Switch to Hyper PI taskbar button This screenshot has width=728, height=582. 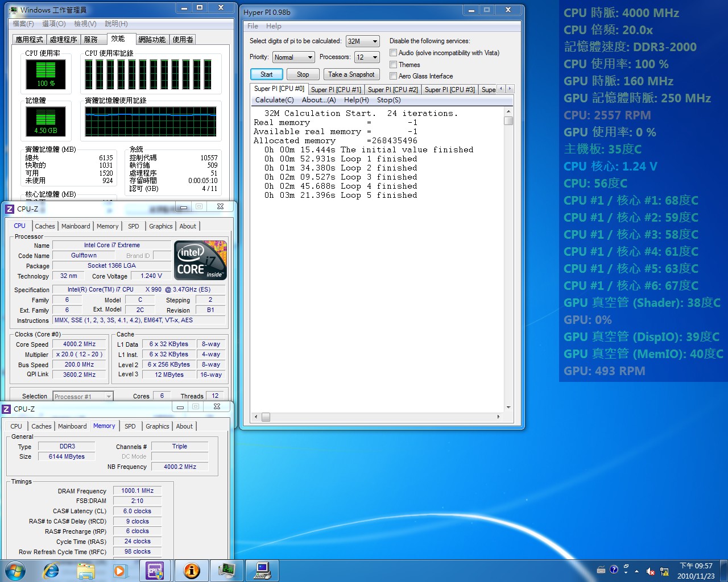(x=263, y=570)
